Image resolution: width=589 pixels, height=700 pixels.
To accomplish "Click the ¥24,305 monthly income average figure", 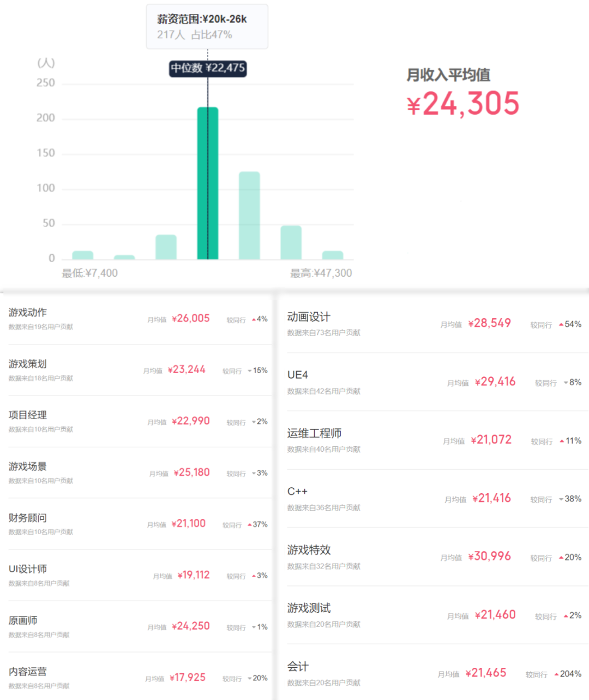I will click(x=463, y=104).
